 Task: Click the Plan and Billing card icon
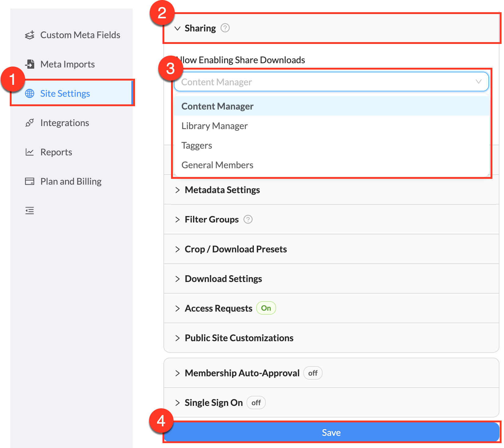[x=30, y=181]
